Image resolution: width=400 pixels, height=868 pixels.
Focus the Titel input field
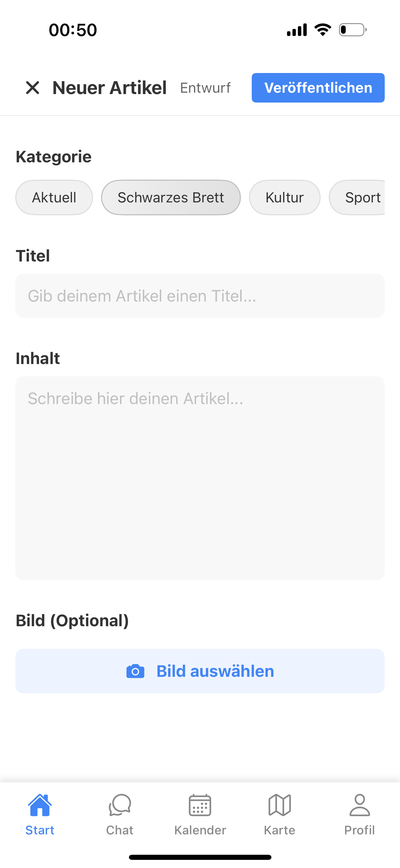click(x=200, y=296)
